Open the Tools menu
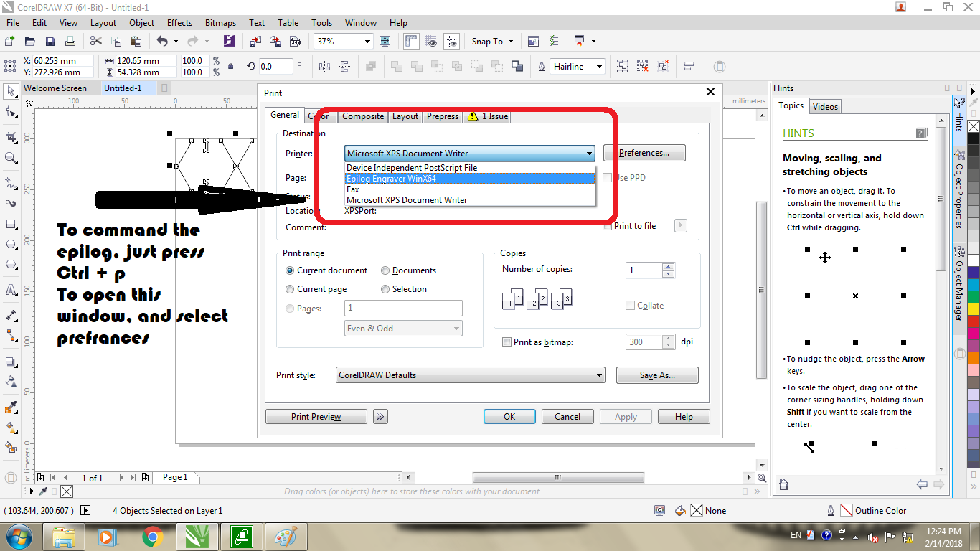This screenshot has height=551, width=980. [322, 23]
